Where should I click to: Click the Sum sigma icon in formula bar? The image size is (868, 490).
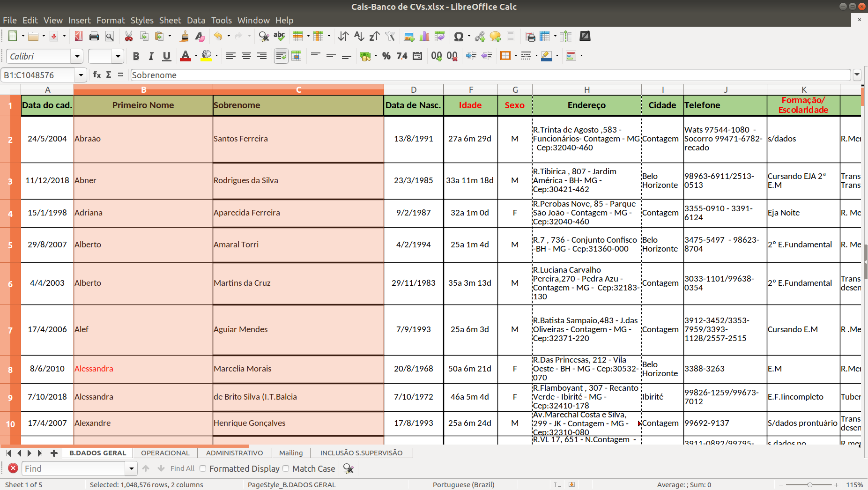[x=109, y=75]
